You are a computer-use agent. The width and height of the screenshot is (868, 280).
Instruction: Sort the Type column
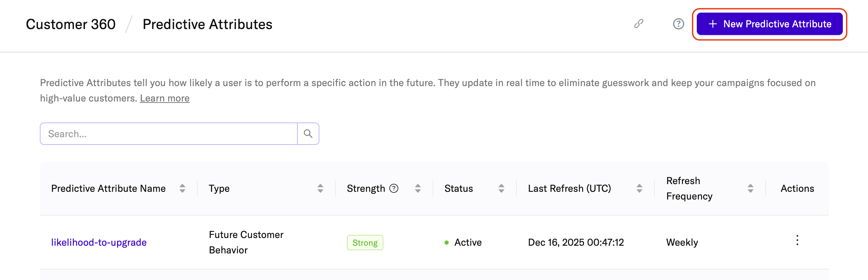320,188
